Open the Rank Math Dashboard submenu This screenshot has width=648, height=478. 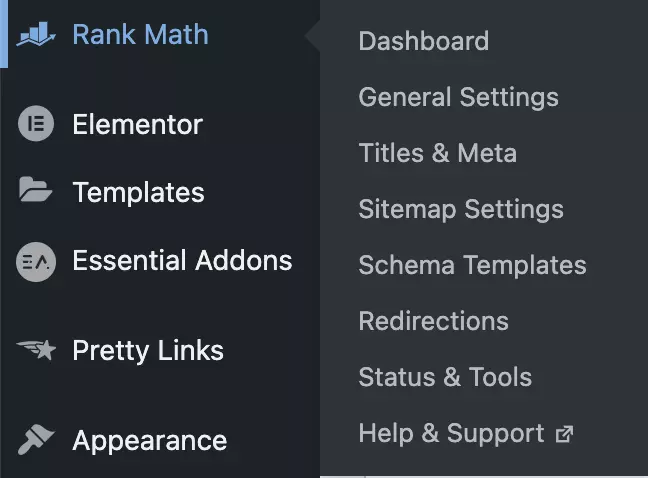click(424, 41)
